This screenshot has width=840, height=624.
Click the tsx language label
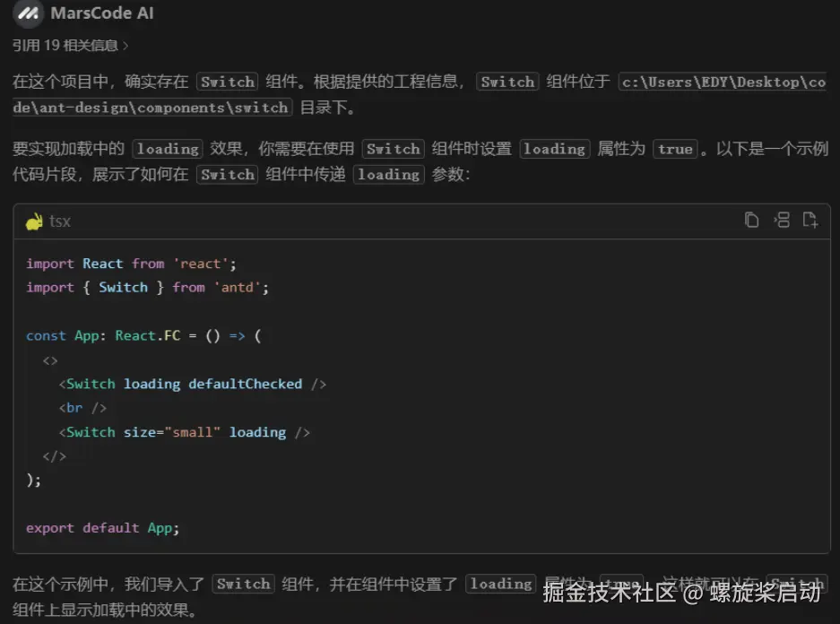tap(59, 221)
